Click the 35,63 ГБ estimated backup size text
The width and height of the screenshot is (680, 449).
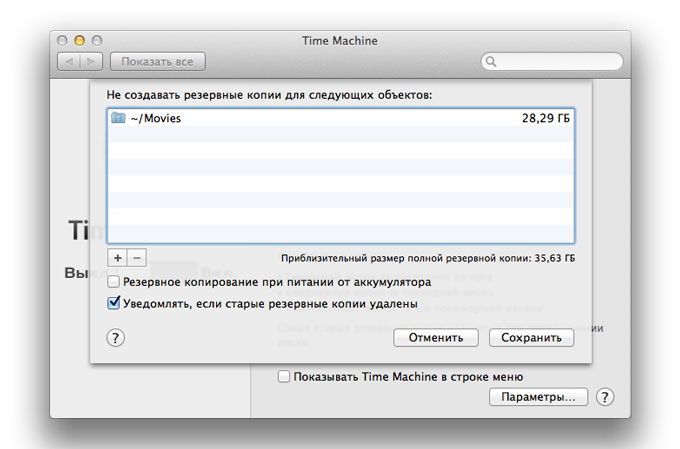click(x=555, y=258)
